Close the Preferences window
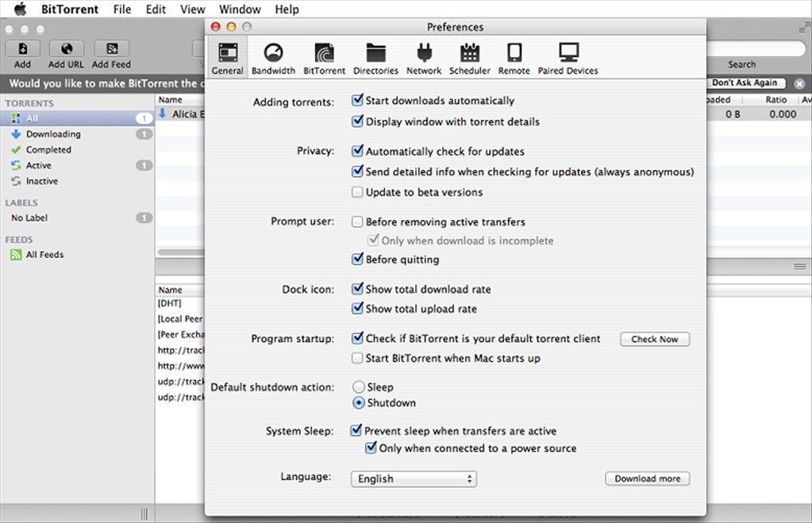The width and height of the screenshot is (812, 523). pyautogui.click(x=216, y=26)
